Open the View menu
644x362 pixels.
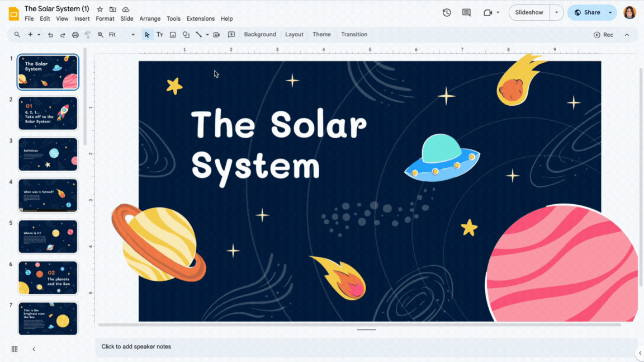(62, 19)
